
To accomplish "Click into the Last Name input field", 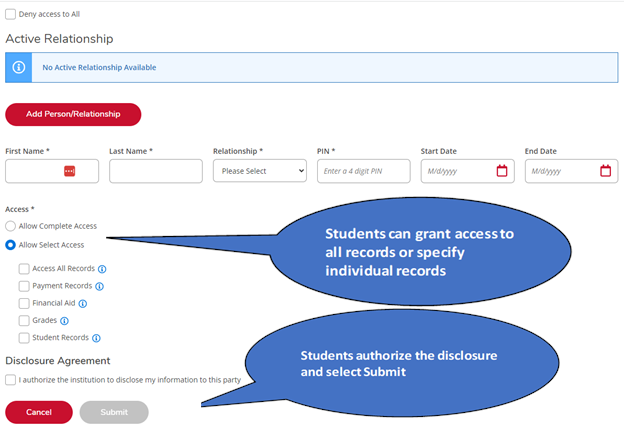I will click(156, 171).
